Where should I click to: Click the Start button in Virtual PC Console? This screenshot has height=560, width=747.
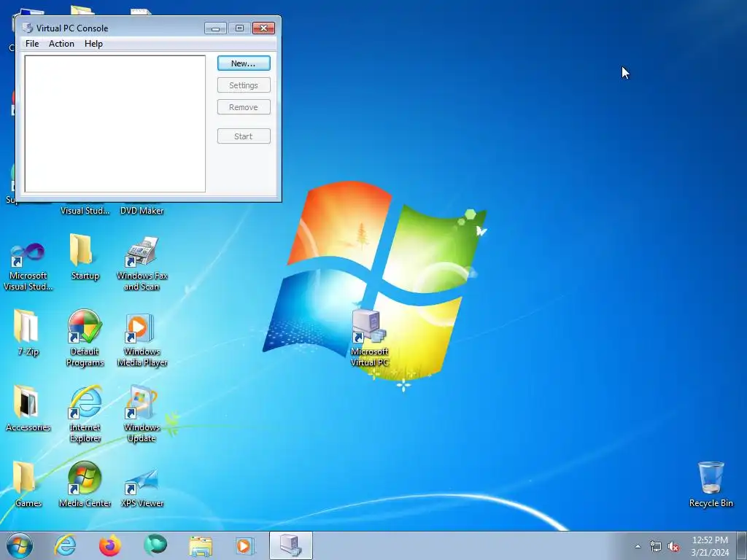(244, 136)
